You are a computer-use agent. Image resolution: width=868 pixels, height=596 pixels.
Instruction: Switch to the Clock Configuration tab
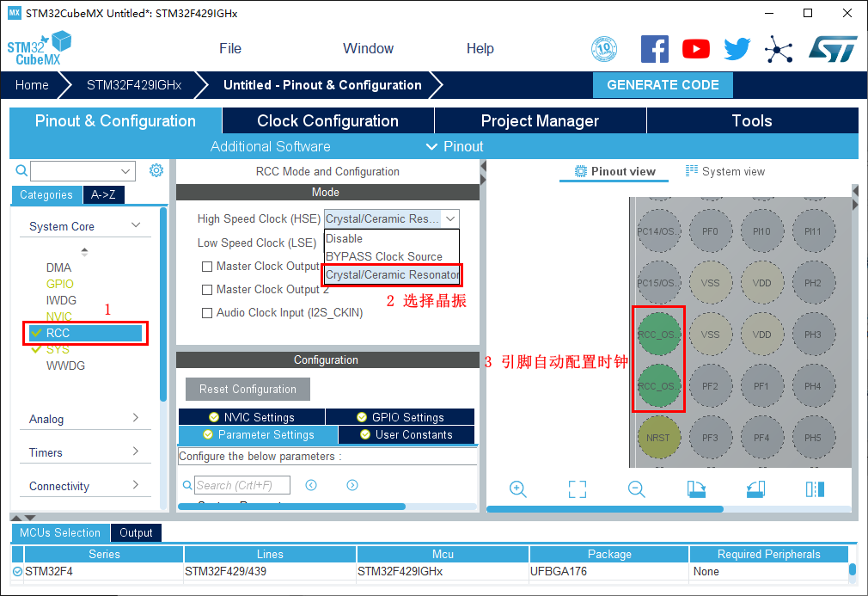(327, 121)
